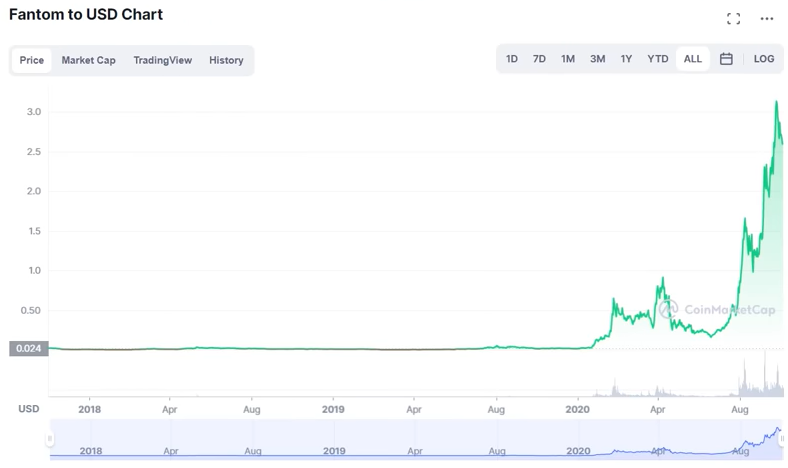Image resolution: width=788 pixels, height=468 pixels.
Task: Open fullscreen chart view icon
Action: pyautogui.click(x=733, y=19)
